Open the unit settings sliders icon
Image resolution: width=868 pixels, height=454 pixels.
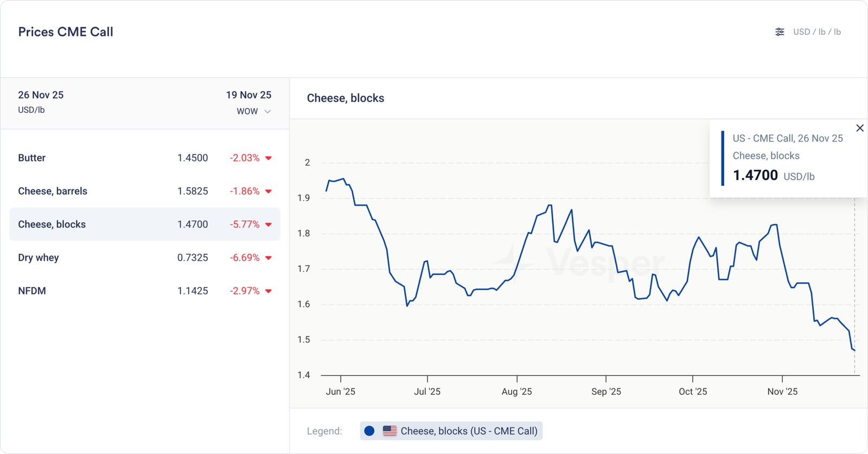780,32
